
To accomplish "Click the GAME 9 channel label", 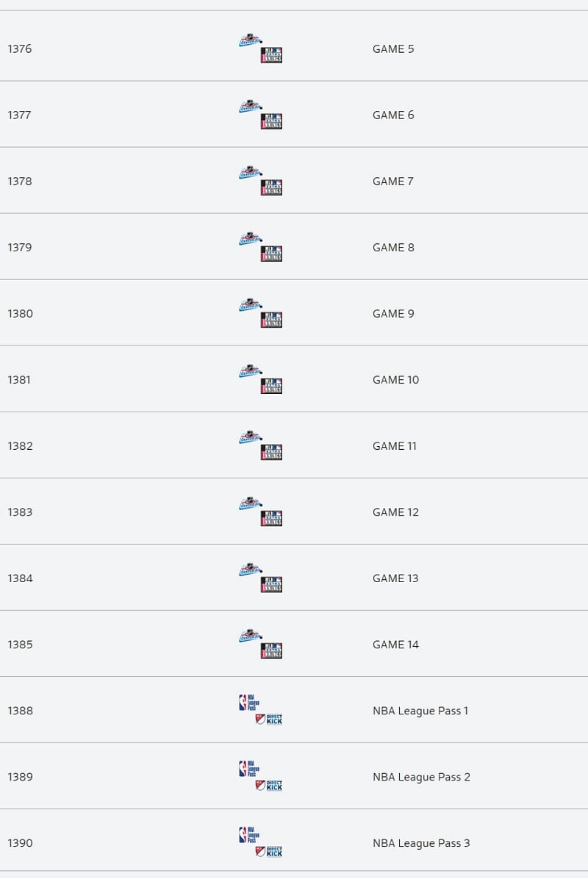I will (x=393, y=314).
